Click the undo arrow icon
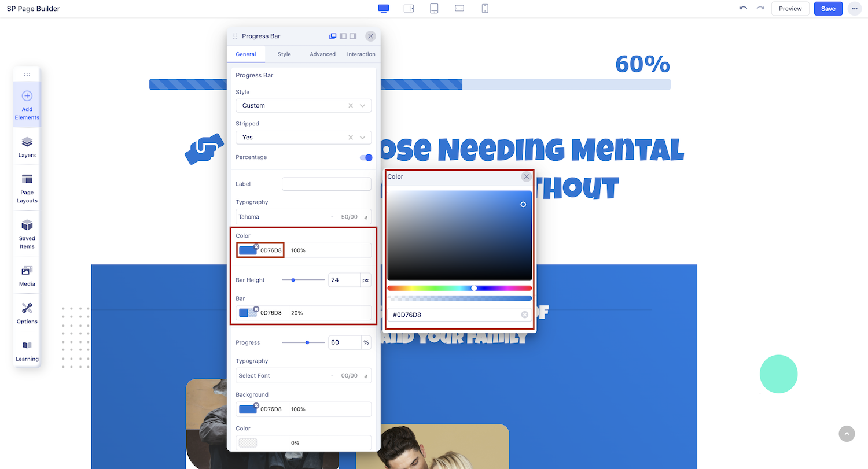Screen dimensions: 868x469 click(x=743, y=9)
